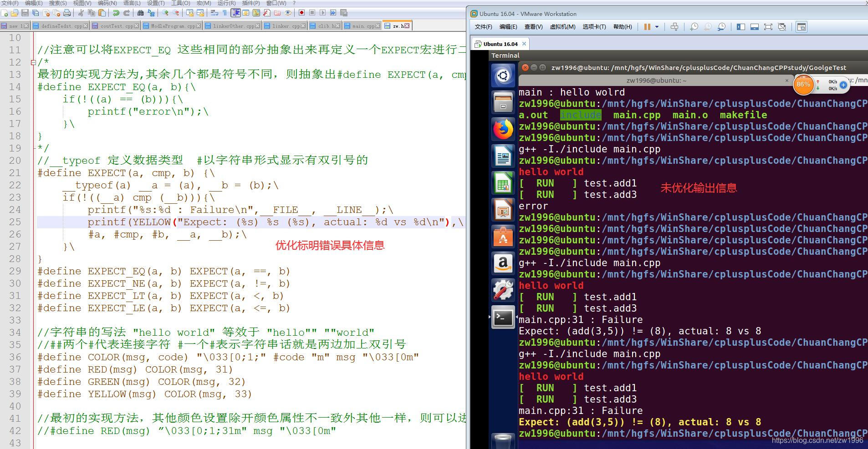This screenshot has width=868, height=449.
Task: Click the Print icon in Notepad++
Action: point(67,13)
